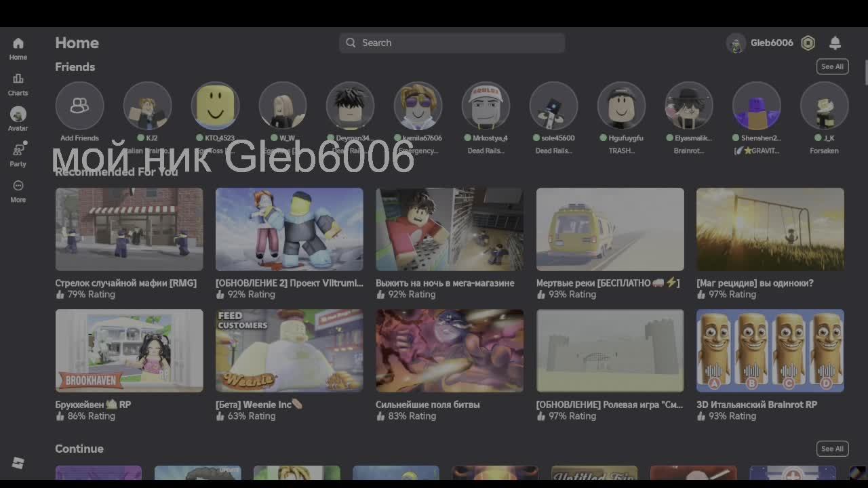Open the Проект Viltrumi game thumbnail
The width and height of the screenshot is (868, 488).
pyautogui.click(x=290, y=229)
